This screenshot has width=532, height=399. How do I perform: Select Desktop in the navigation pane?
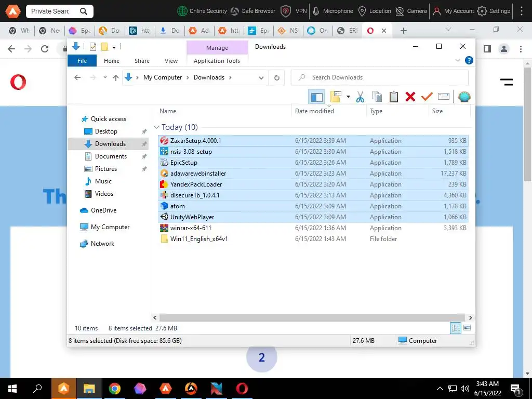pos(106,131)
